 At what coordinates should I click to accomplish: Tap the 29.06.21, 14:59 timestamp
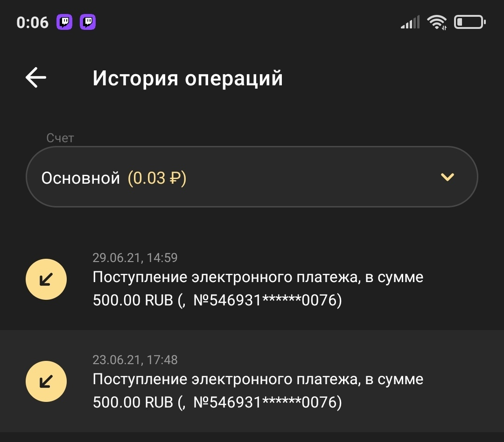click(135, 257)
